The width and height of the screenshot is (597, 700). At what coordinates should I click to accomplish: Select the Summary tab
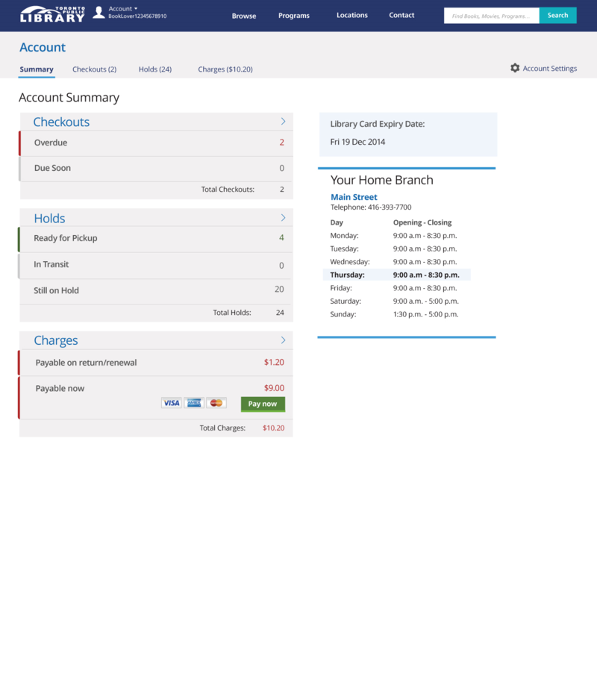(37, 69)
